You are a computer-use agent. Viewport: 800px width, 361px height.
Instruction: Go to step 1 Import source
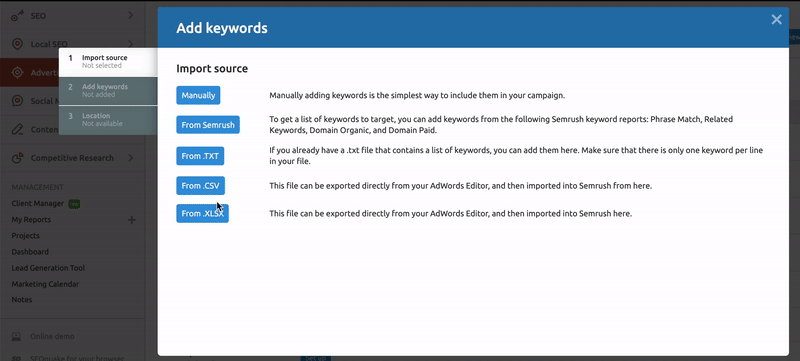point(108,62)
